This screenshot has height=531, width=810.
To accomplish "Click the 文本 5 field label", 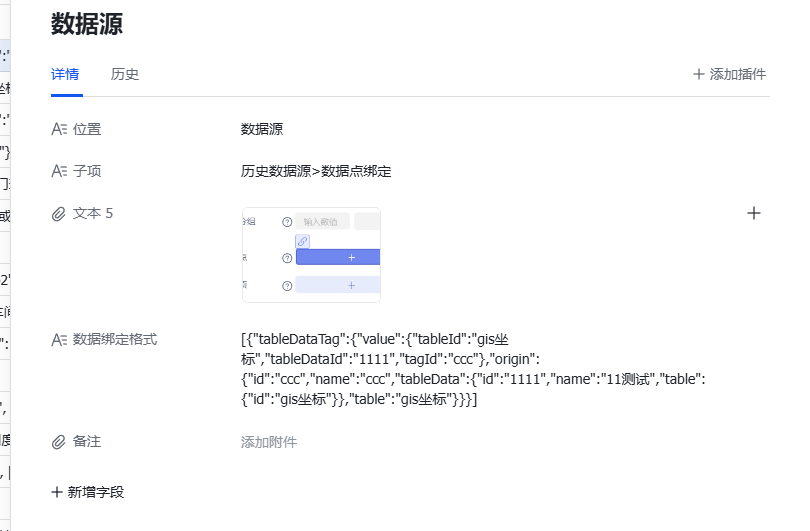I will (x=93, y=213).
